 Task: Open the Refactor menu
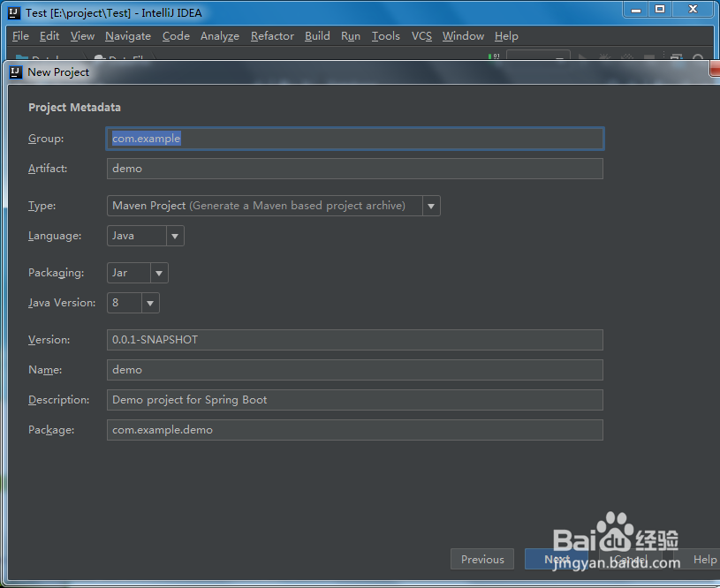pos(272,36)
